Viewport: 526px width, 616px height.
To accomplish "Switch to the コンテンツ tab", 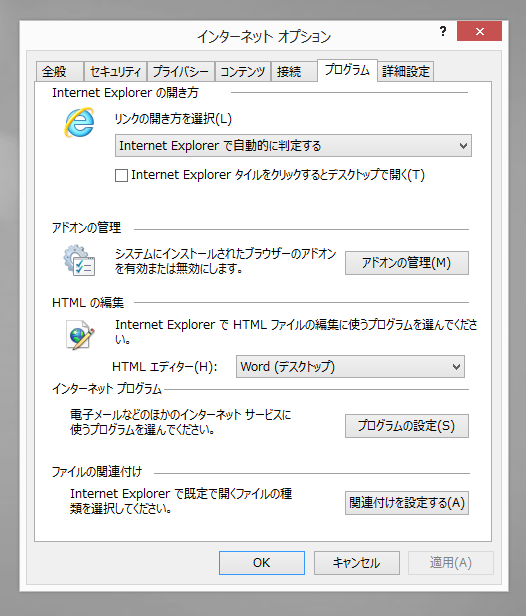I will [243, 72].
